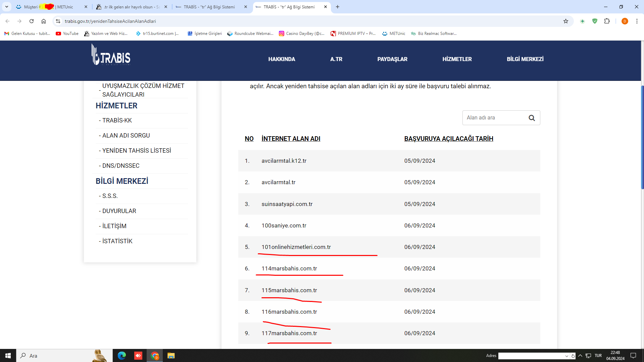Open DNS/DNSSEC sidebar link
644x362 pixels.
[x=121, y=166]
